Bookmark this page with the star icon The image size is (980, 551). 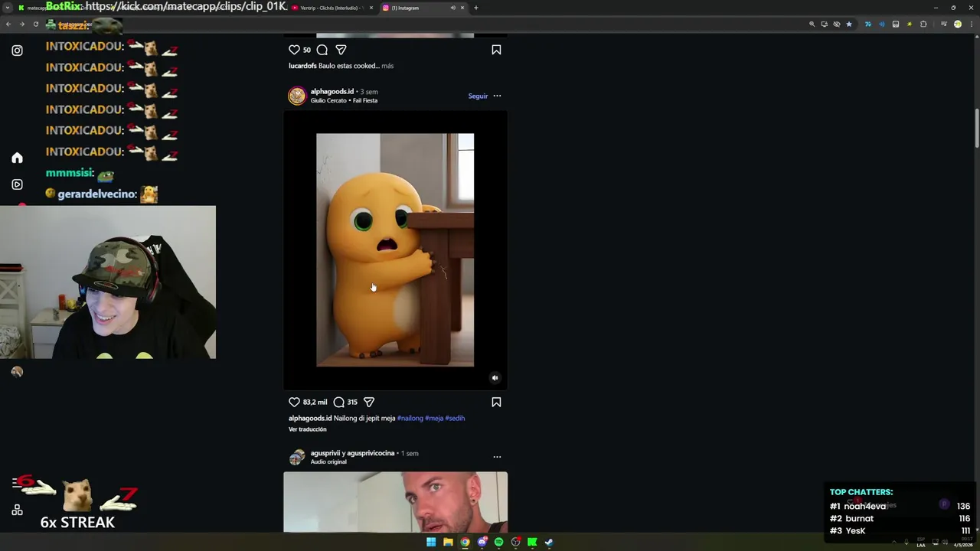pyautogui.click(x=848, y=24)
